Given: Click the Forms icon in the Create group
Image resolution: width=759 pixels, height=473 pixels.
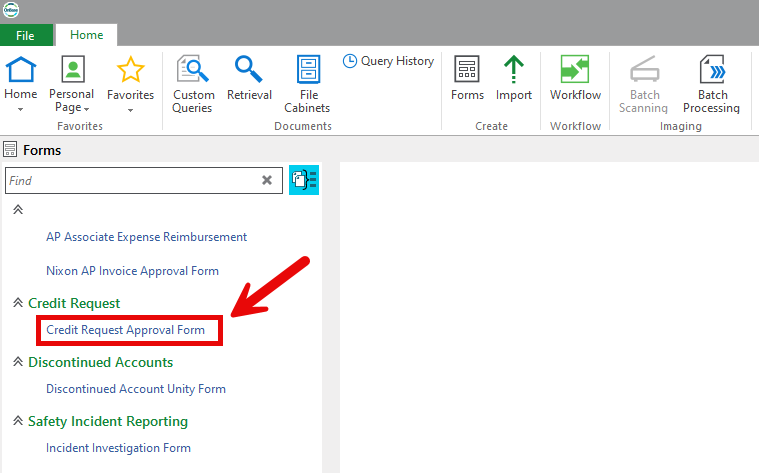Looking at the screenshot, I should pos(467,70).
